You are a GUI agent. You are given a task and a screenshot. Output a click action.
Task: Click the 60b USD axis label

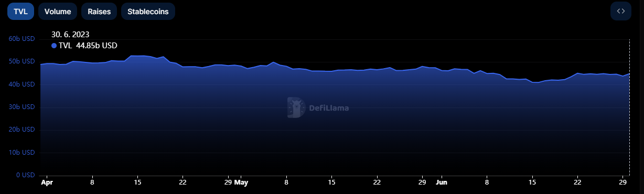pyautogui.click(x=22, y=38)
